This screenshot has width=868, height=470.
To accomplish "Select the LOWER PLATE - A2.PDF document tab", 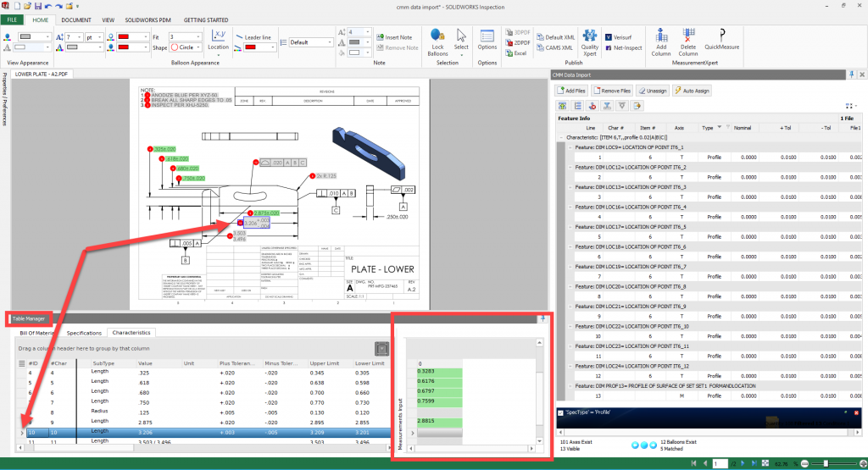I will (x=42, y=74).
